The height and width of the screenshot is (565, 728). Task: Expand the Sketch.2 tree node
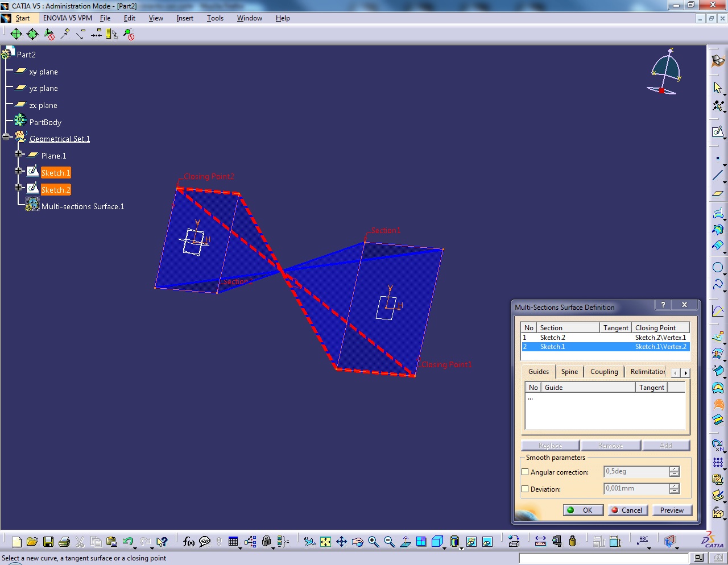click(19, 187)
